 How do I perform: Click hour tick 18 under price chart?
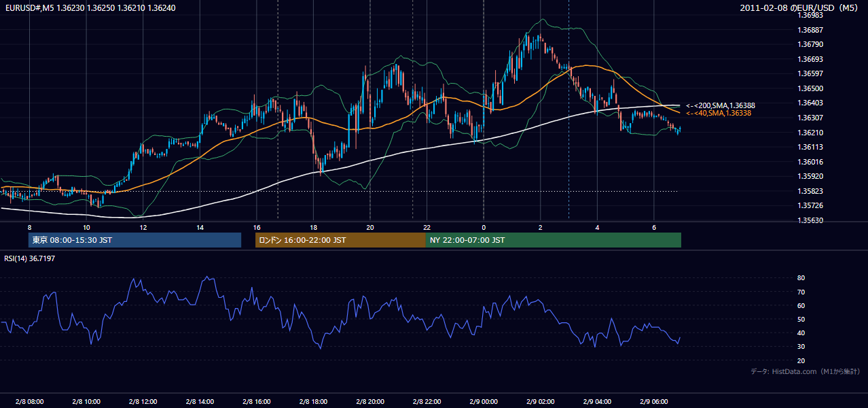pos(313,227)
